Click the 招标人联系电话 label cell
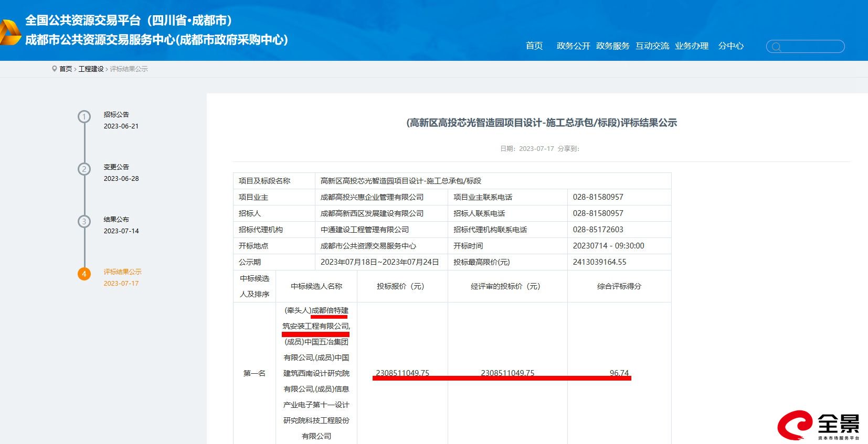Viewport: 868px width, 444px height. pyautogui.click(x=507, y=213)
